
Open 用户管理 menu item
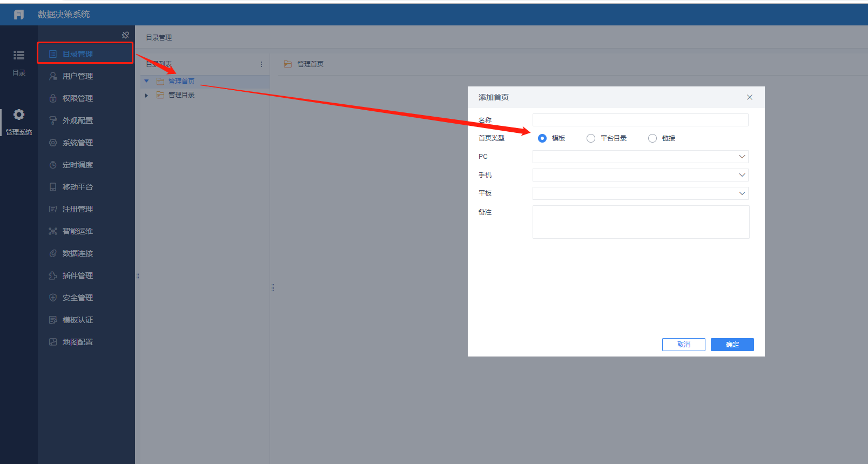click(x=85, y=76)
